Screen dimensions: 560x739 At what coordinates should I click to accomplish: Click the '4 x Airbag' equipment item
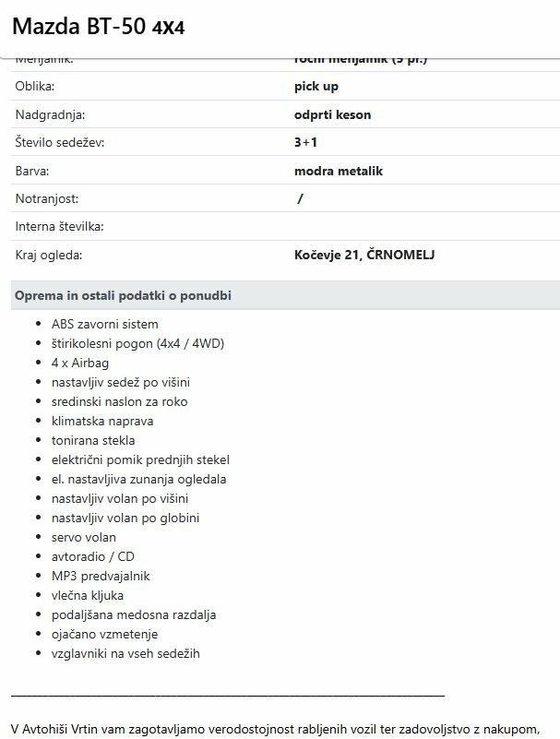pos(80,363)
